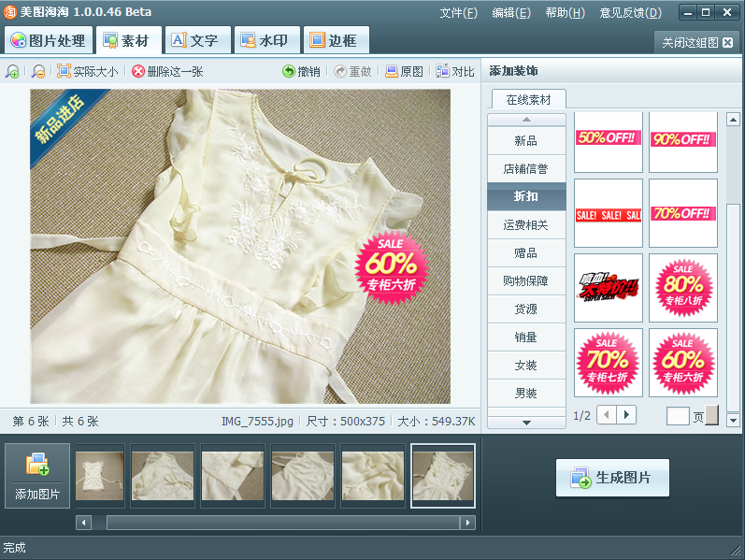
Task: Insert the 70% 专柜七折 badge
Action: (x=609, y=362)
